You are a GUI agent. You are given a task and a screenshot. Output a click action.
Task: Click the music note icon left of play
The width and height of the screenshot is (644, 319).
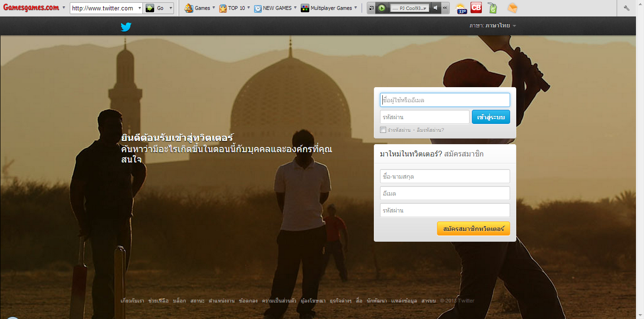[x=372, y=8]
